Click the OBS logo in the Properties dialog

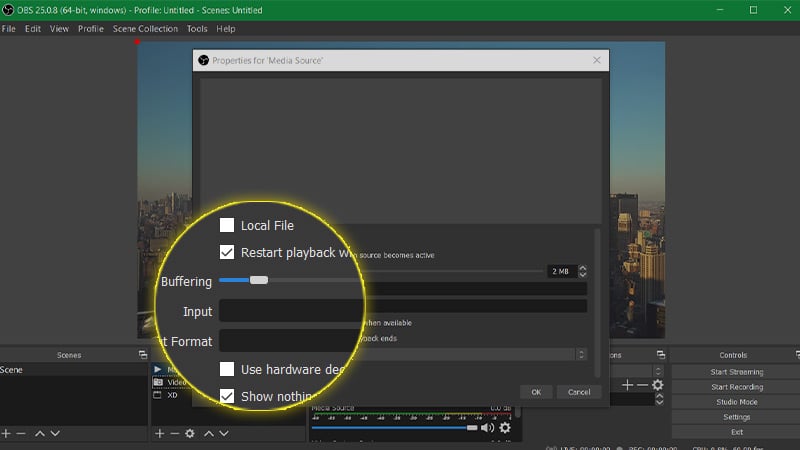tap(204, 60)
